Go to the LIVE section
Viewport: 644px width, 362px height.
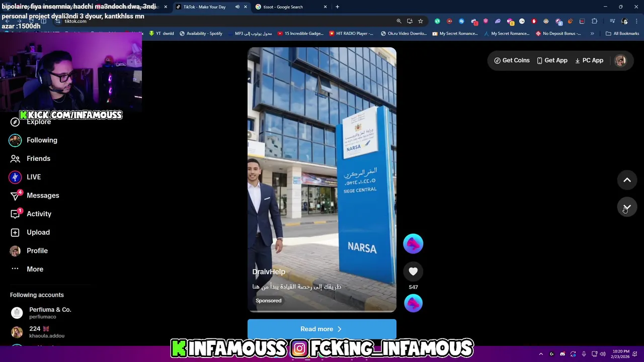(x=25, y=177)
